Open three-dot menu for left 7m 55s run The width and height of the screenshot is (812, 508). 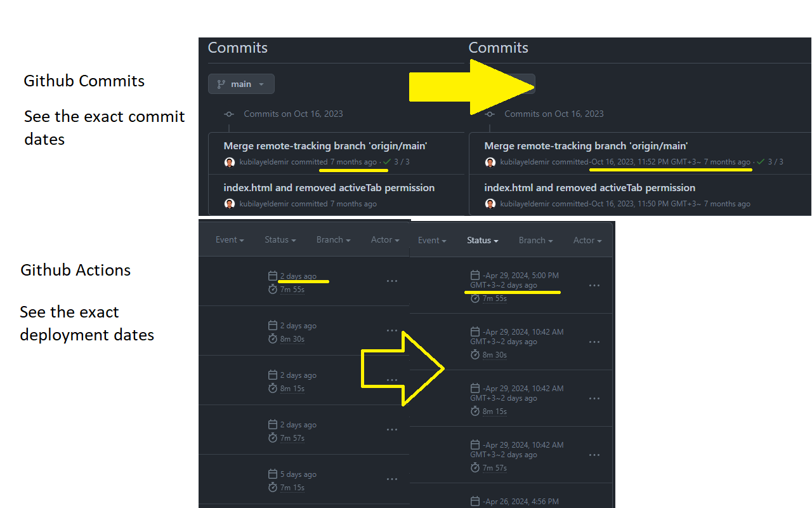tap(392, 281)
